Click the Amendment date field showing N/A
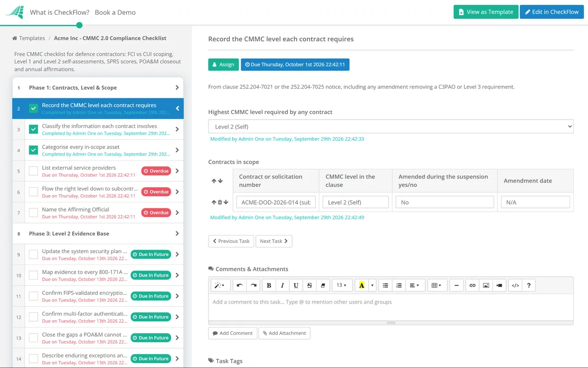 pyautogui.click(x=535, y=202)
